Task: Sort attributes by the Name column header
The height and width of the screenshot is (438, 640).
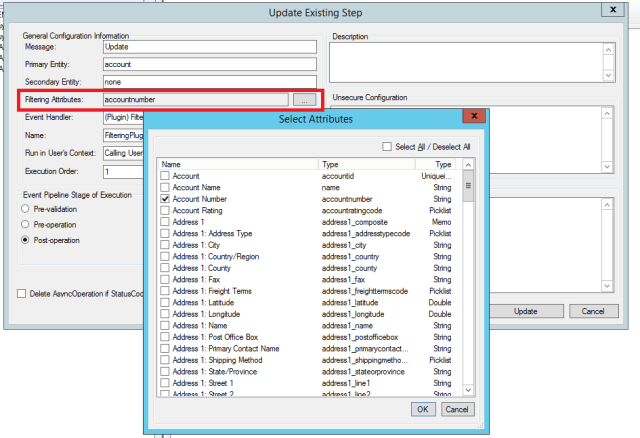Action: point(238,164)
